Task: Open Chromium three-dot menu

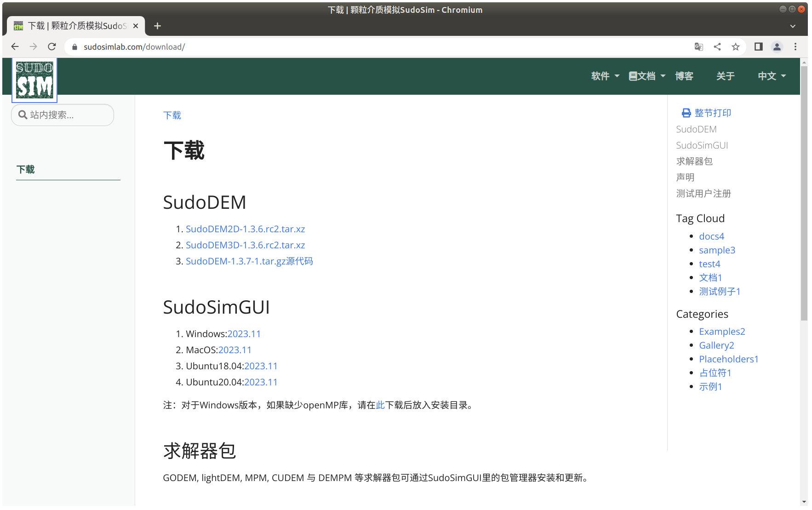Action: coord(795,46)
